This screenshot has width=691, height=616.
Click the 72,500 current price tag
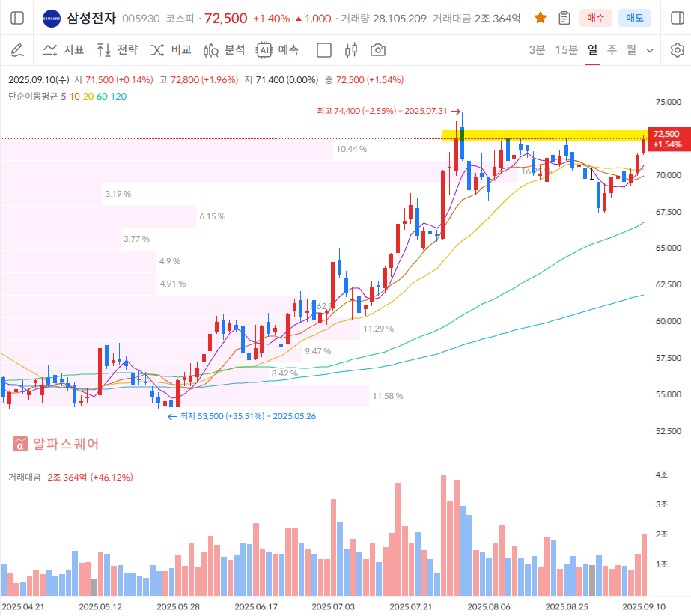669,138
